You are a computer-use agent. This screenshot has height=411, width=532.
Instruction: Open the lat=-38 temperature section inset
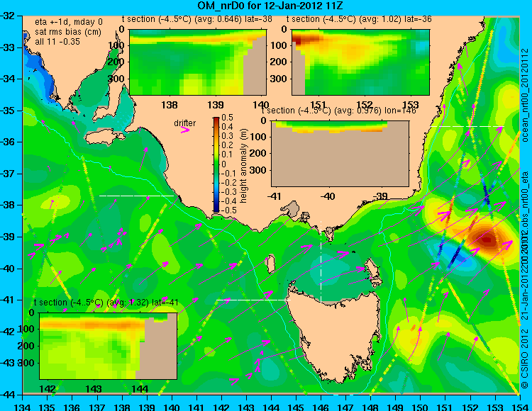coord(198,62)
